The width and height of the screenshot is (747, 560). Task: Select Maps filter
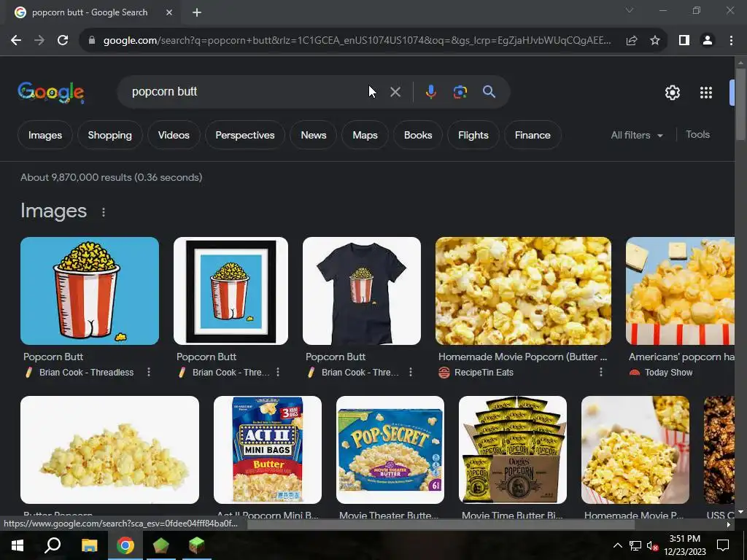point(365,135)
